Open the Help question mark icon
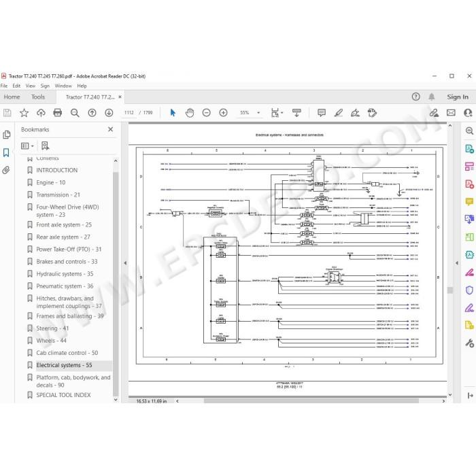 point(416,97)
